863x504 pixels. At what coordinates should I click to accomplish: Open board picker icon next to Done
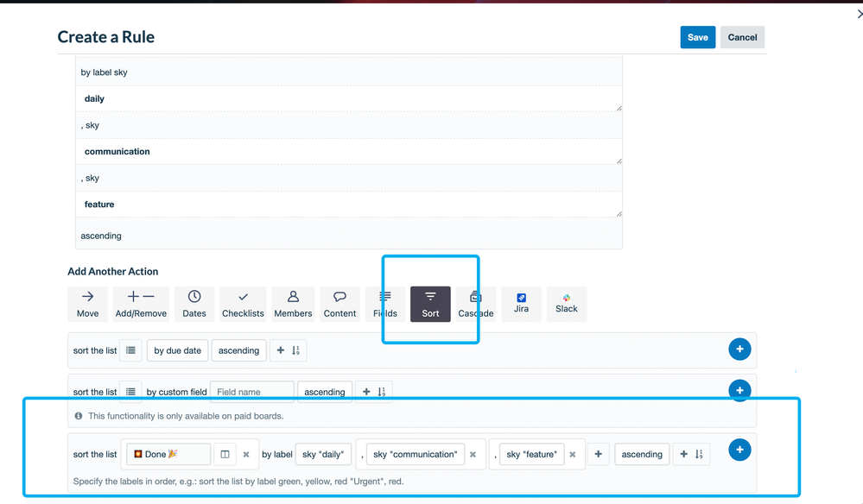point(225,454)
